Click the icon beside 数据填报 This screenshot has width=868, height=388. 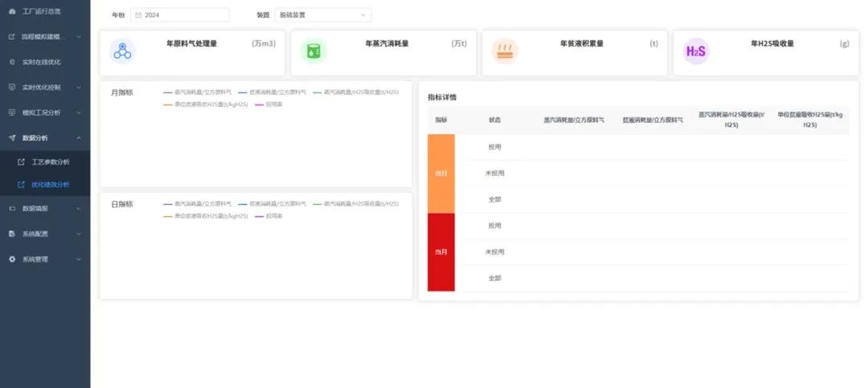coord(12,209)
